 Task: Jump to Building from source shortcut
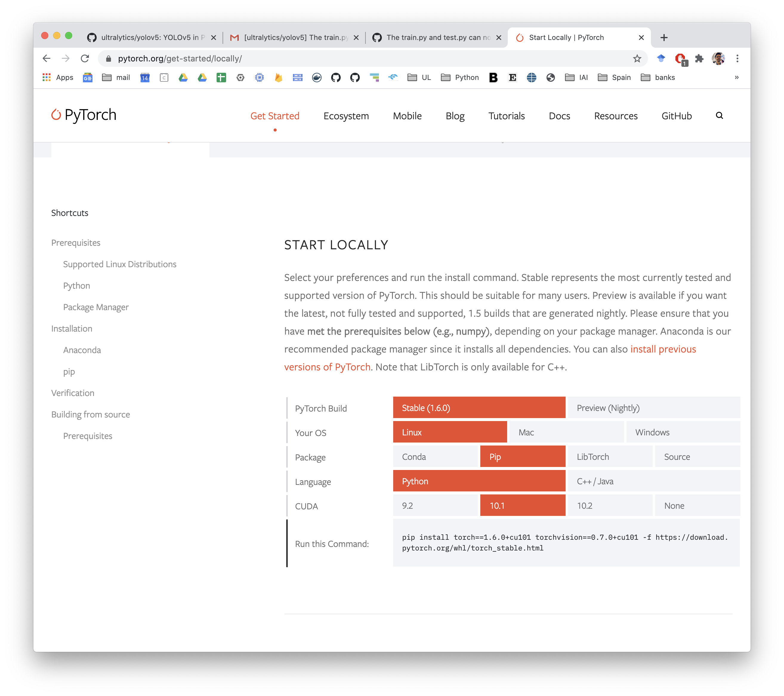(90, 414)
